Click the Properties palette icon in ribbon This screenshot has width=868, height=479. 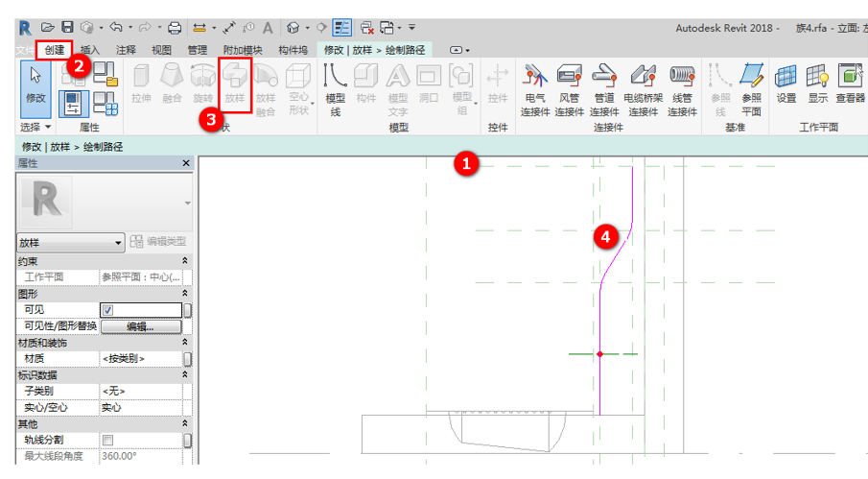[x=73, y=104]
